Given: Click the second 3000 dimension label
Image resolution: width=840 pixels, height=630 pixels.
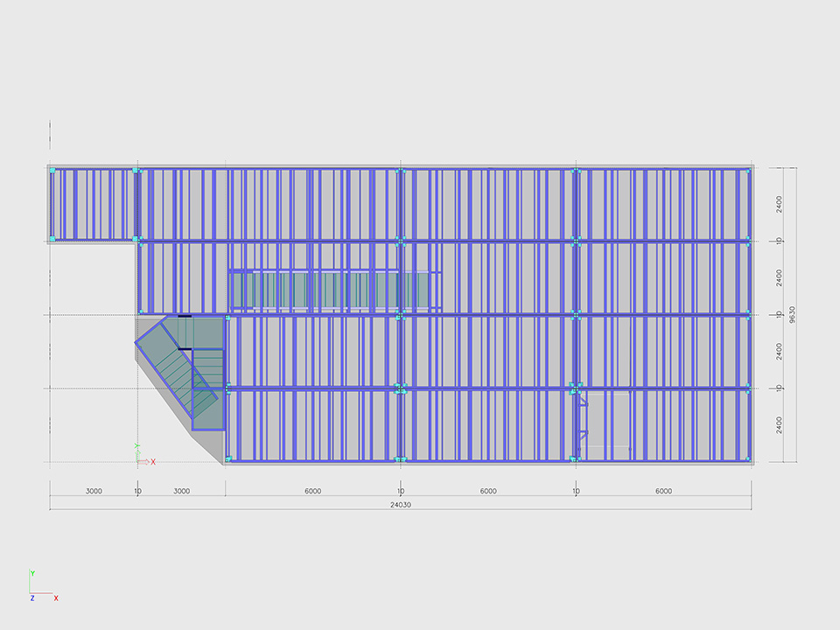Looking at the screenshot, I should pos(181,491).
